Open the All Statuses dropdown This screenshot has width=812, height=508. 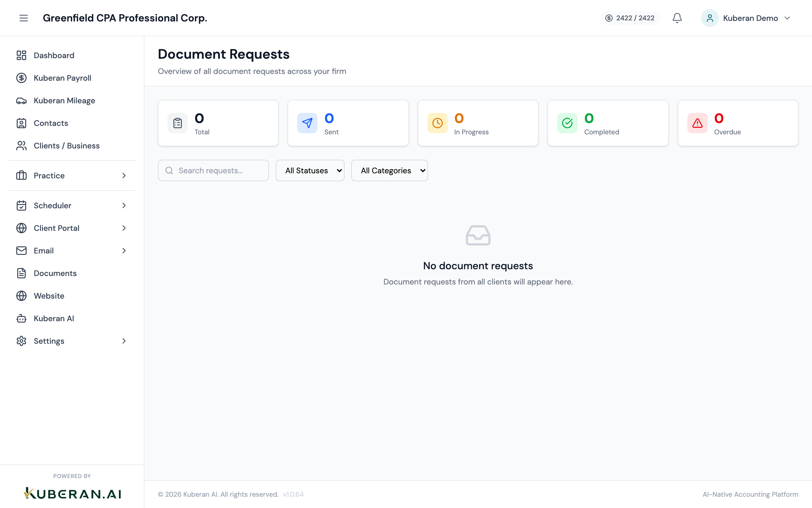point(310,171)
